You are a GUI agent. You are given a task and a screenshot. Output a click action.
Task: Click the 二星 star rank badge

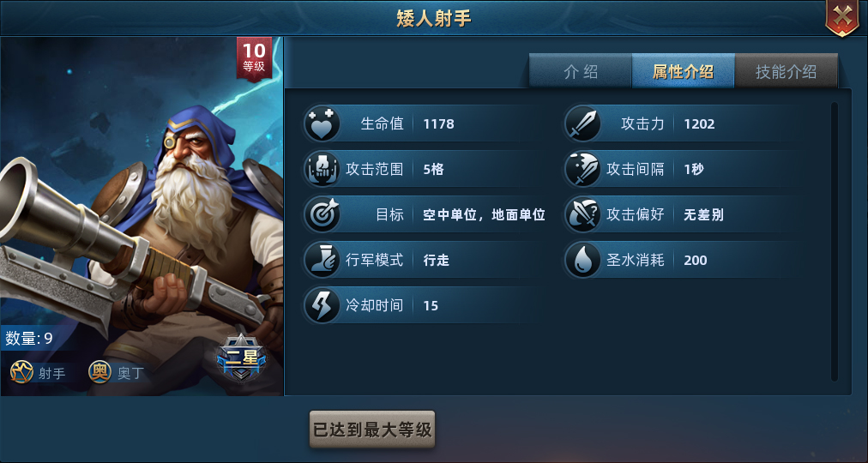pos(241,357)
